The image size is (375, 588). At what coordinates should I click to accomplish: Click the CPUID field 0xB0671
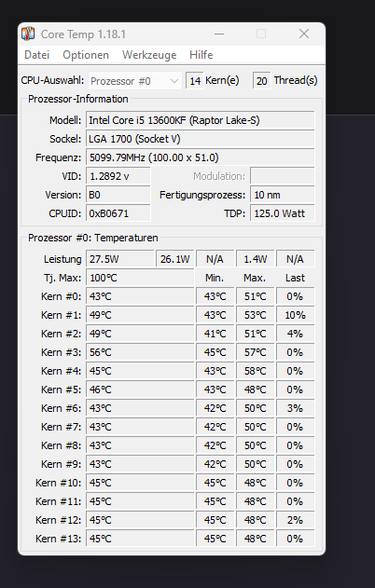[118, 213]
